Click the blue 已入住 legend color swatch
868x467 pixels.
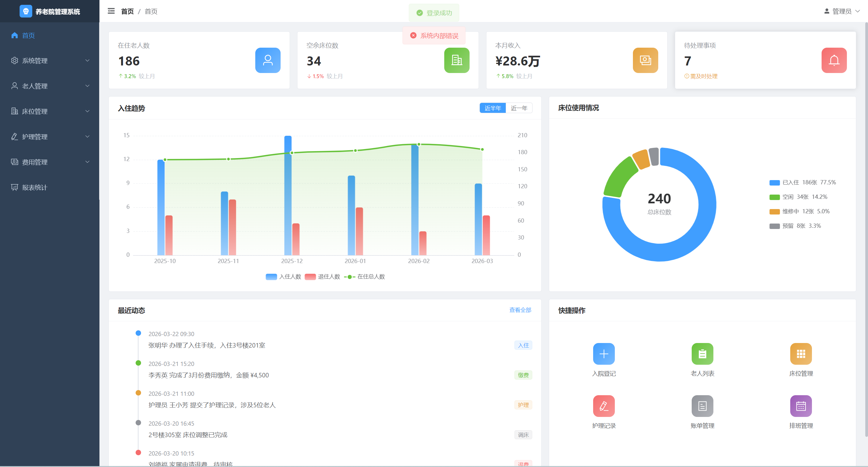(x=774, y=183)
